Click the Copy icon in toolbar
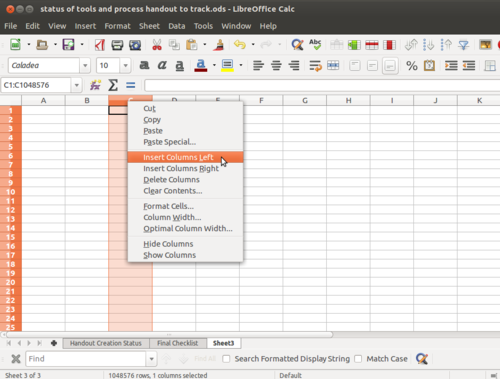This screenshot has width=500, height=379. click(174, 45)
